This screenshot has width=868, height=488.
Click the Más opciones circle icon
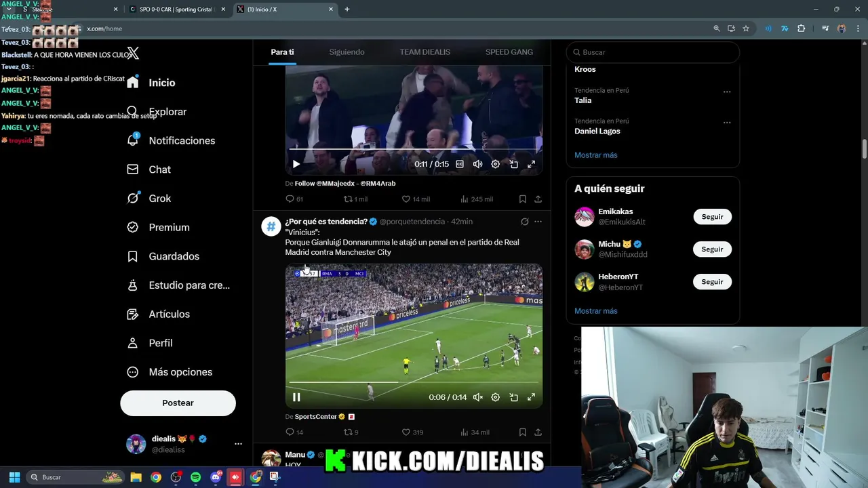[133, 372]
